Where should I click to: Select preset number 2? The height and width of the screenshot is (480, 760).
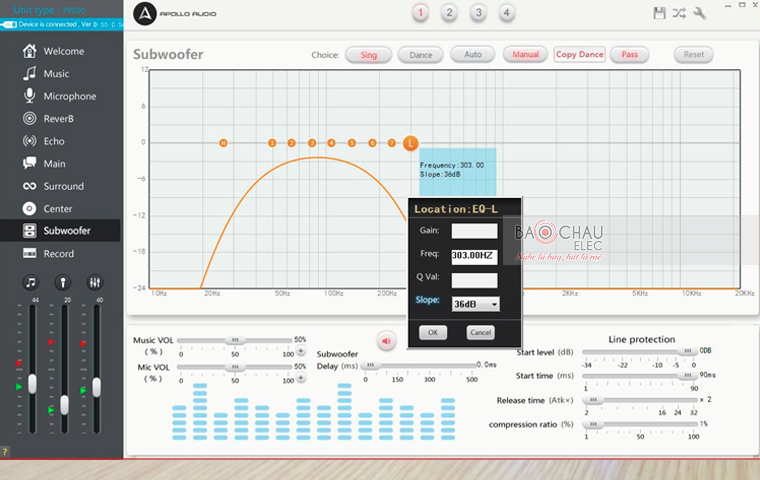pos(449,13)
